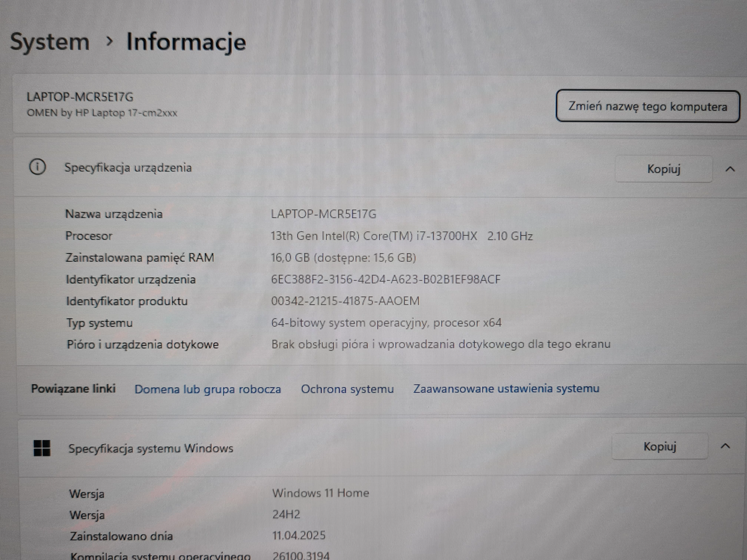Click the Windows logo icon
747x560 pixels.
(x=42, y=448)
